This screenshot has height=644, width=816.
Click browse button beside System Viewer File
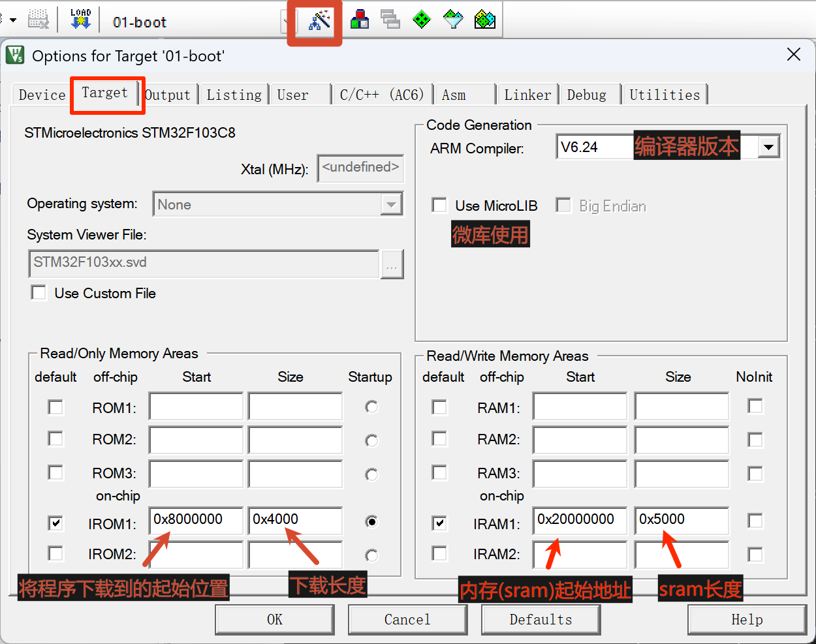point(392,264)
